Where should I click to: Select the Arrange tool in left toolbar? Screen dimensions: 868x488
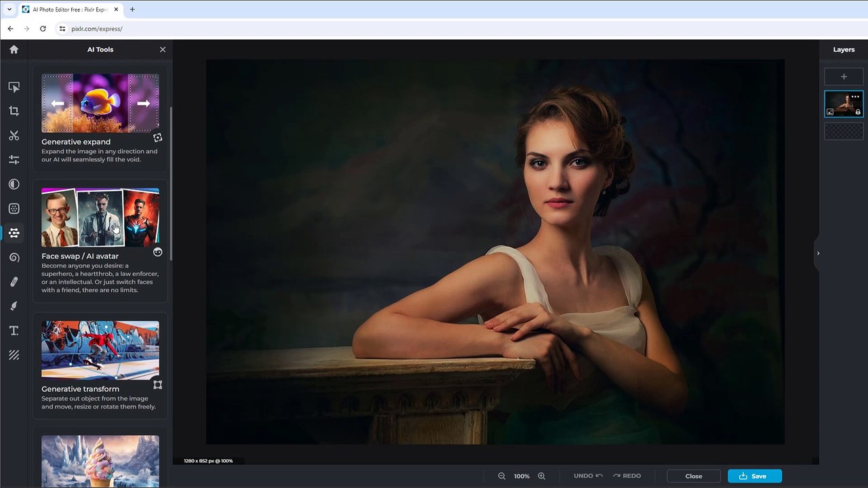[x=14, y=87]
